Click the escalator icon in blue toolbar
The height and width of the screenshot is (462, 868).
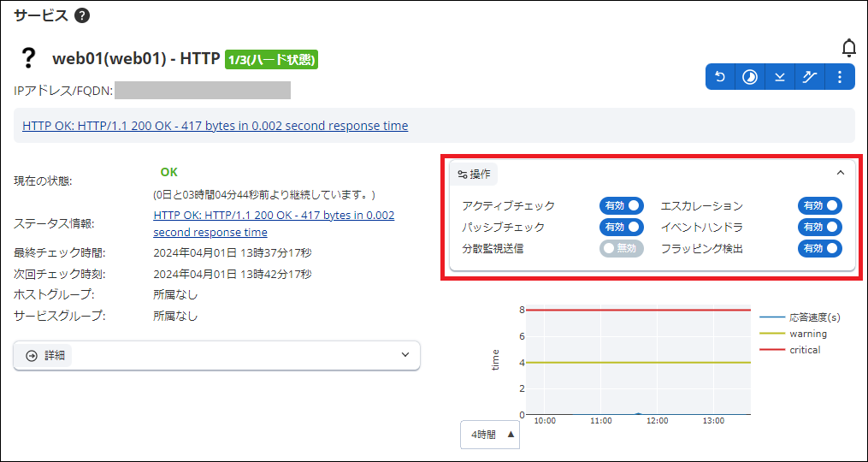coord(810,77)
